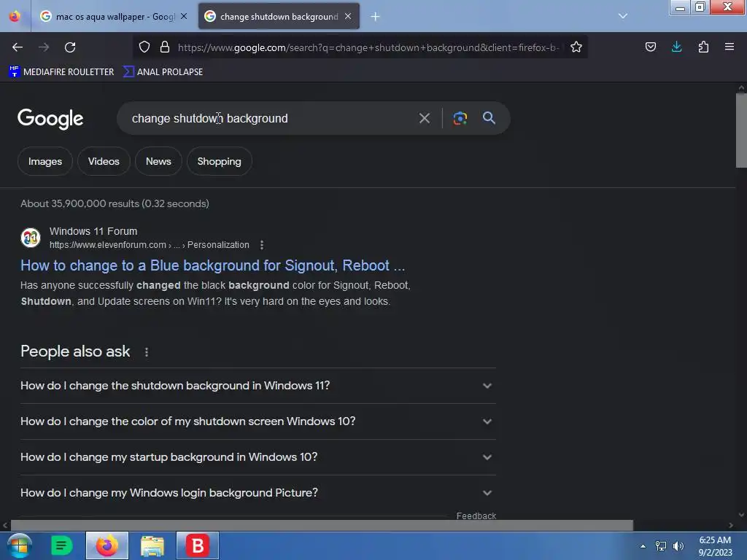Click the vertical scrollbar thumb
747x560 pixels.
pyautogui.click(x=741, y=131)
